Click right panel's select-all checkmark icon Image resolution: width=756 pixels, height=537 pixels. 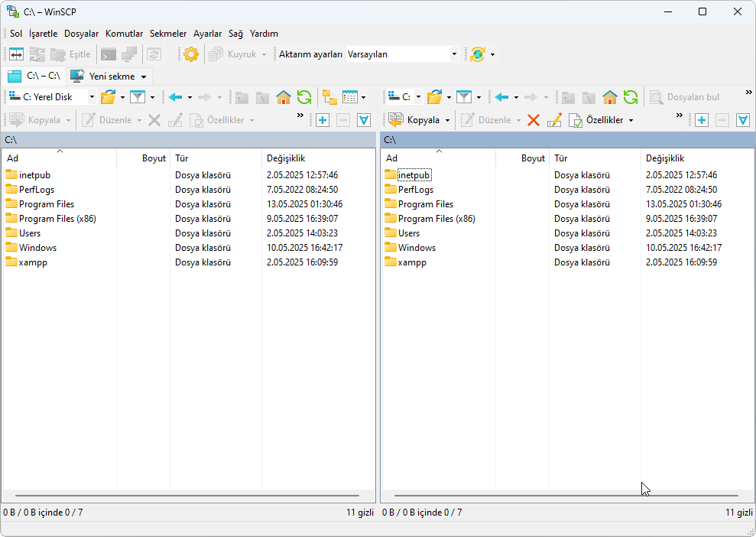point(743,120)
